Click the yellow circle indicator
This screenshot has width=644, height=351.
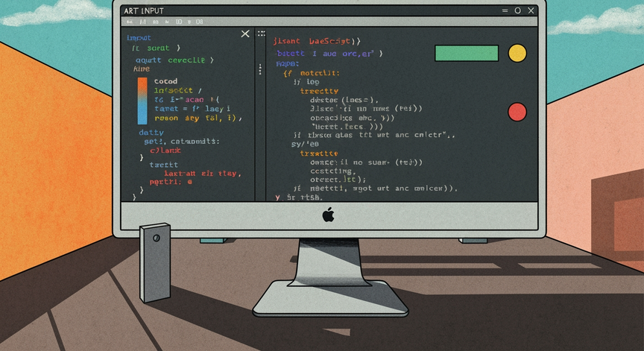pos(517,54)
